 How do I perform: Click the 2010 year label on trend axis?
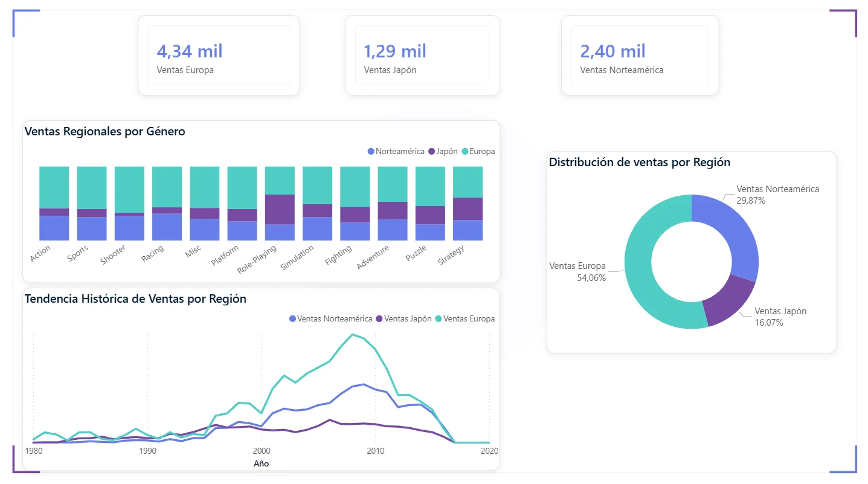pos(376,451)
